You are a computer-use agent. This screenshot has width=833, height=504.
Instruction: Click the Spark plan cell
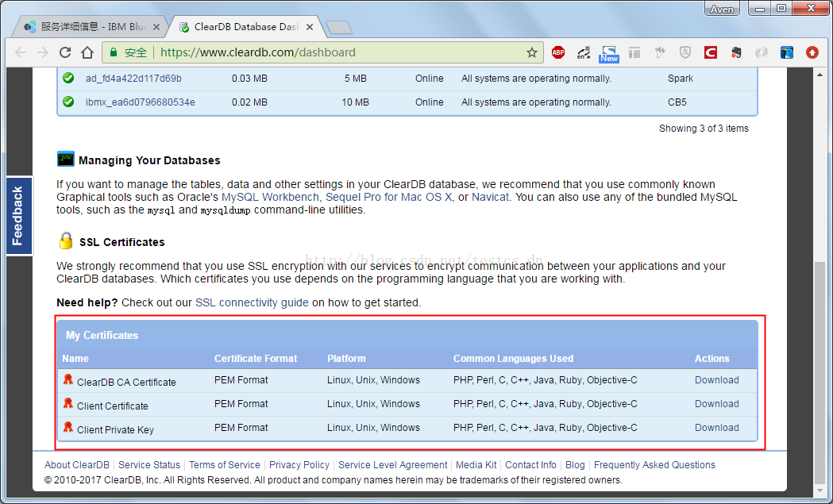(681, 79)
